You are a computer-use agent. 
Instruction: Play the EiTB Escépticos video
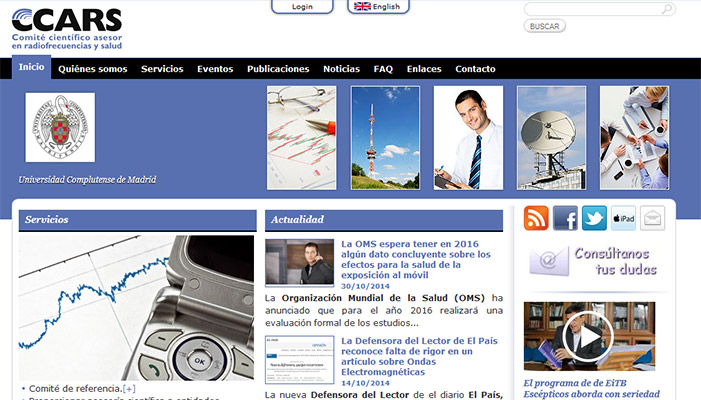tap(589, 336)
